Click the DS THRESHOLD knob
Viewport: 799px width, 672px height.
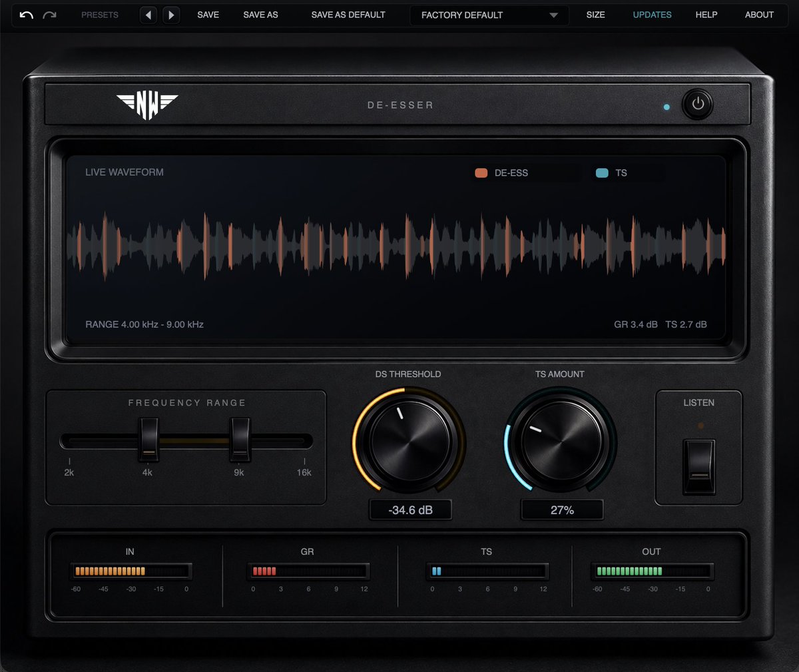409,440
